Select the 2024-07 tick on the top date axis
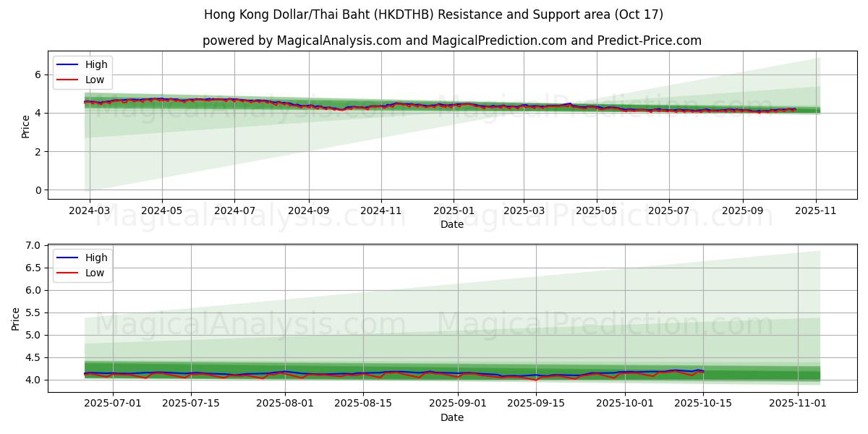Screen dimensions: 868x434 coord(234,211)
